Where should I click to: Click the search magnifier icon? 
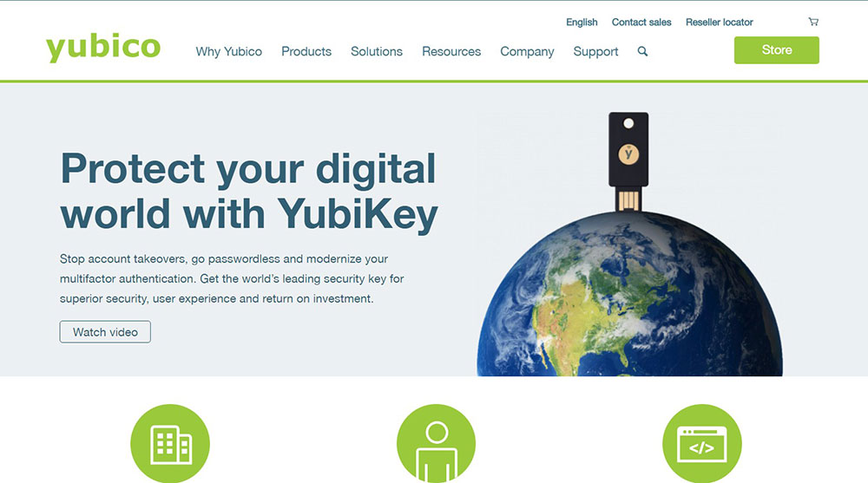642,51
